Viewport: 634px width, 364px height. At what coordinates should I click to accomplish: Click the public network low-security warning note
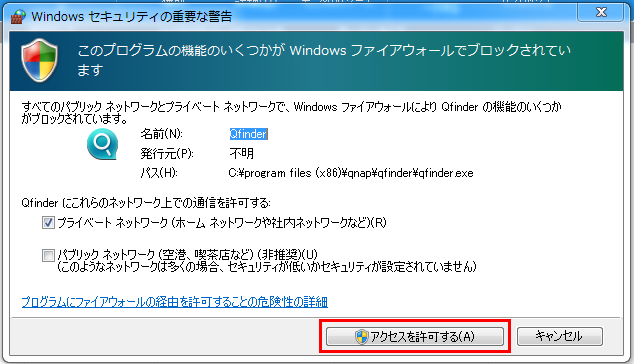(267, 267)
